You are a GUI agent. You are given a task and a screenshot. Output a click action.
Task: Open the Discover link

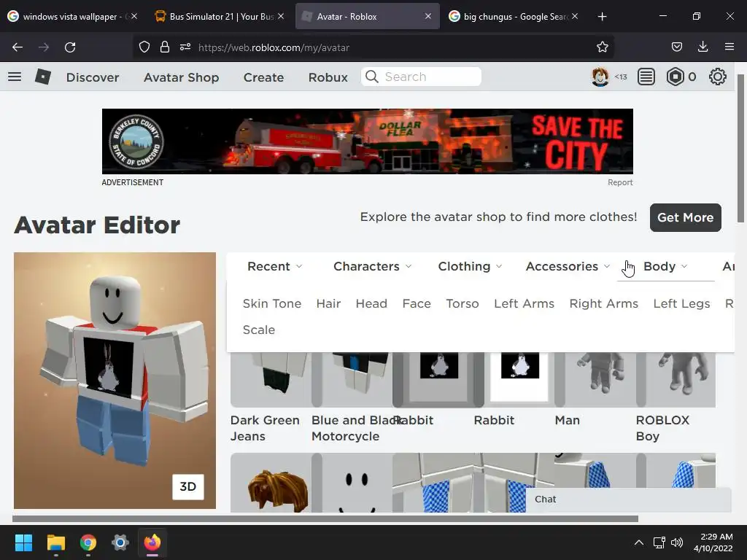(x=93, y=77)
